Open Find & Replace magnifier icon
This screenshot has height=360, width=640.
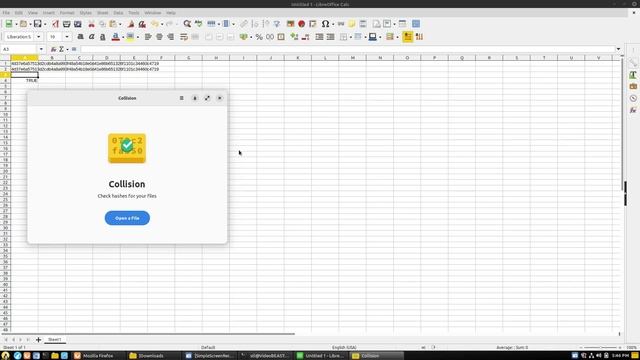187,24
